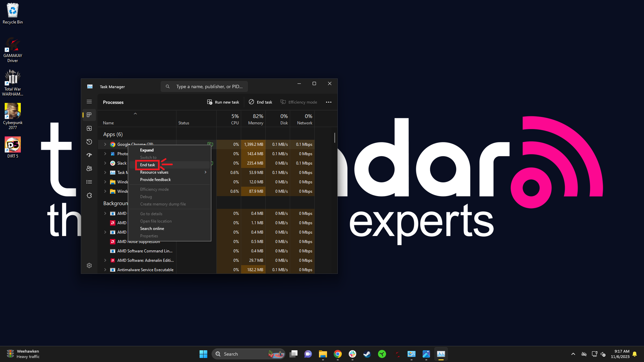Image resolution: width=644 pixels, height=362 pixels.
Task: Click the Google Chrome process icon
Action: pyautogui.click(x=113, y=144)
